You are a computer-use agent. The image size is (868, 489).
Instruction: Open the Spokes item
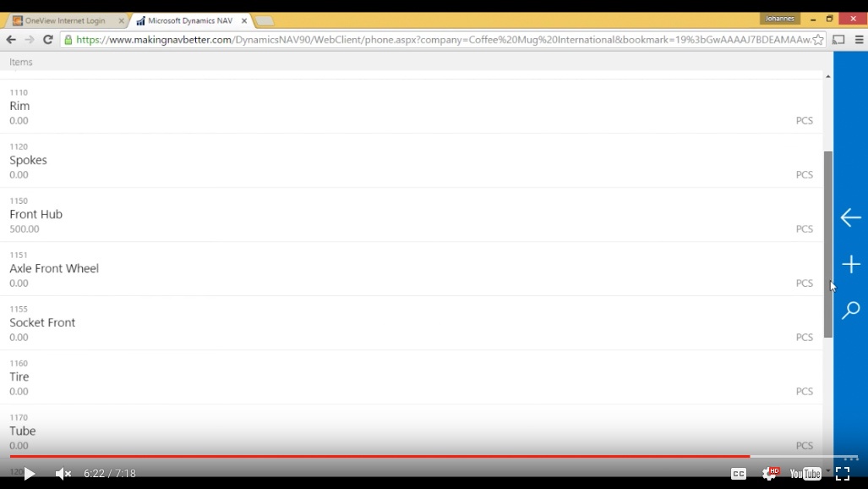(412, 161)
